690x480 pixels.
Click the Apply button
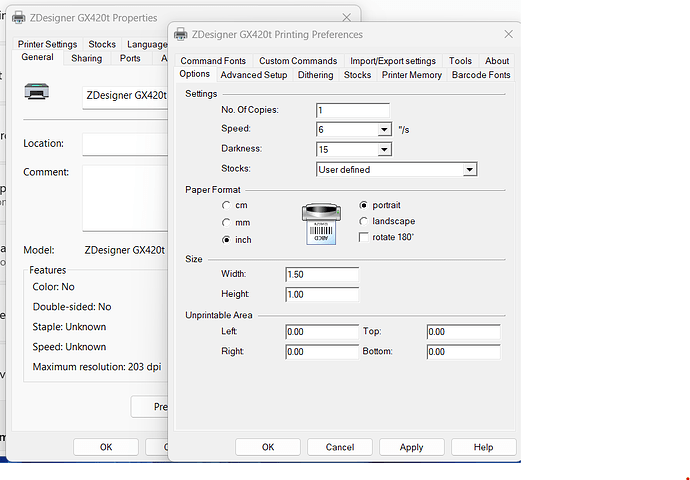click(x=411, y=447)
